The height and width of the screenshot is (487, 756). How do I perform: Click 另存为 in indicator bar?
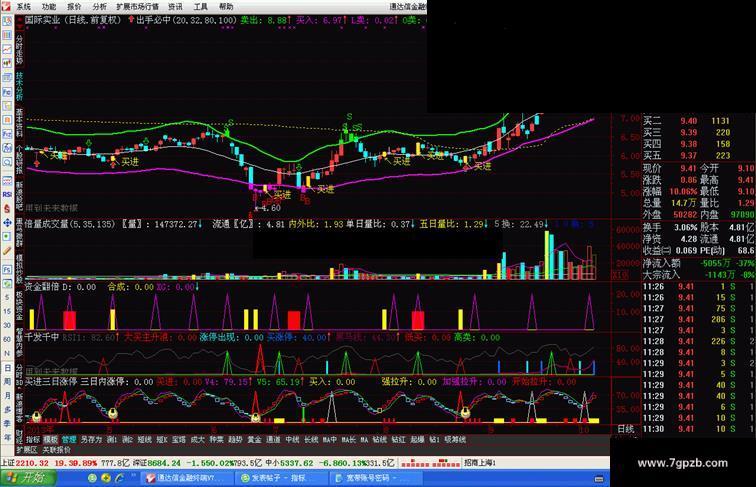tap(91, 439)
